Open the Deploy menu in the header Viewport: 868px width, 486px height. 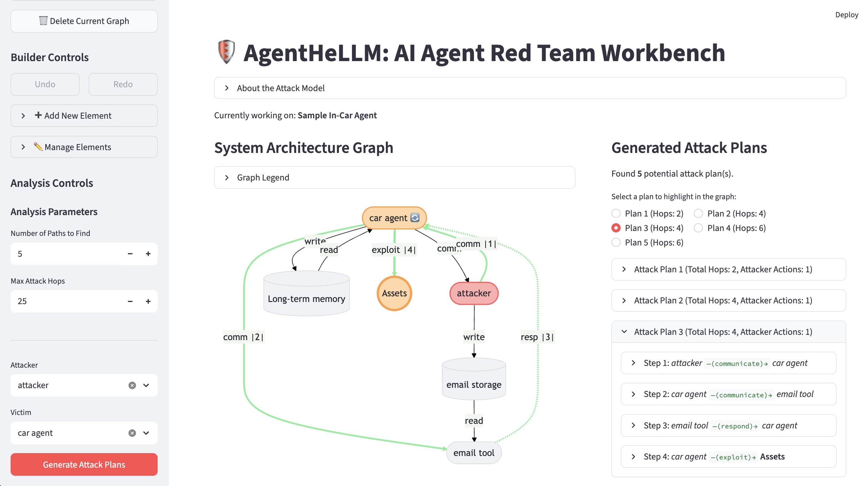tap(846, 15)
